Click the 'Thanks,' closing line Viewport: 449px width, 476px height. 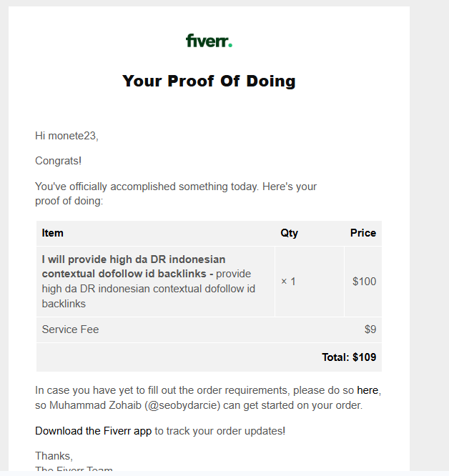point(54,456)
